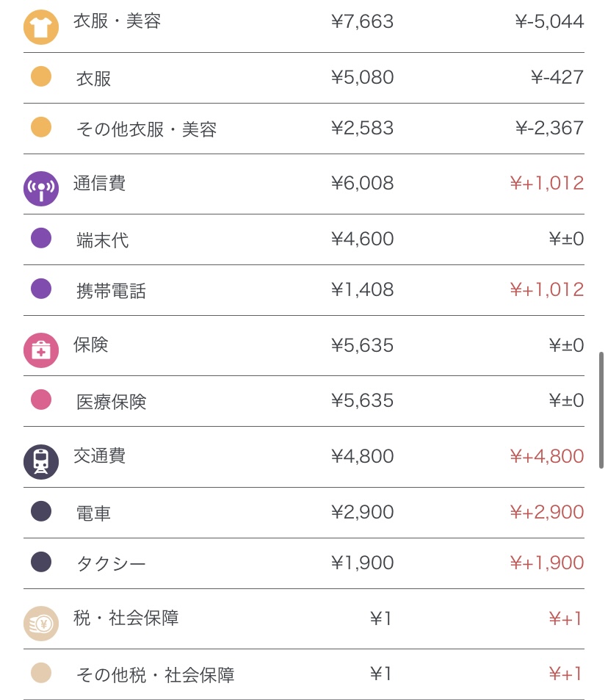Click the 携帯電話 difference ¥+1,012
608x700 pixels.
tap(547, 289)
